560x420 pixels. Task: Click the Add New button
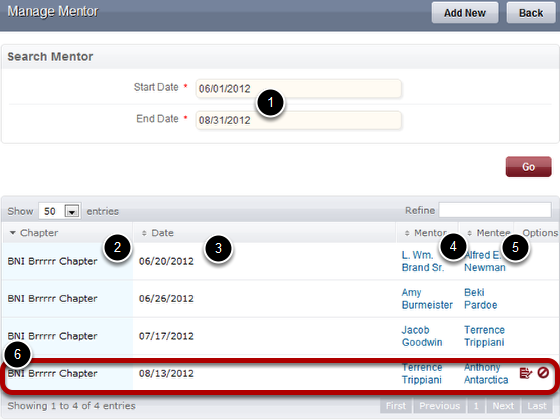(x=465, y=13)
